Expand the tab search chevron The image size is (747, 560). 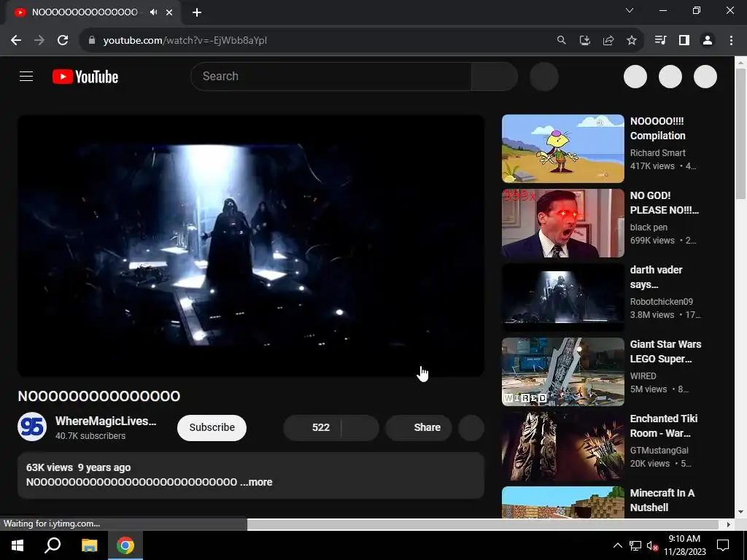pos(630,10)
